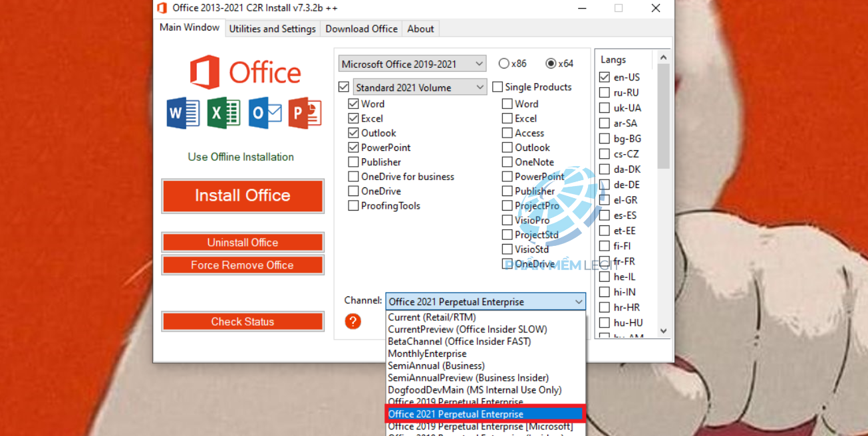Enable OneDrive for business checkbox
The height and width of the screenshot is (436, 868).
point(354,177)
